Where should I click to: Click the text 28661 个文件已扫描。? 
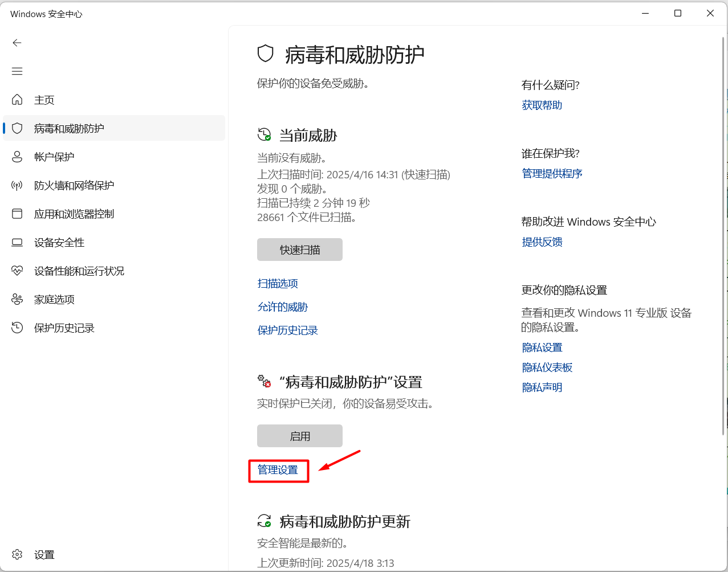307,217
